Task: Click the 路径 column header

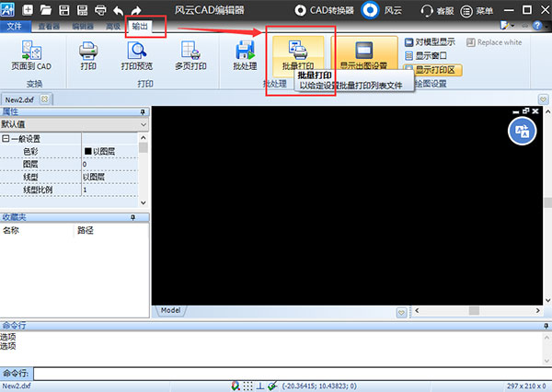Action: coord(86,231)
